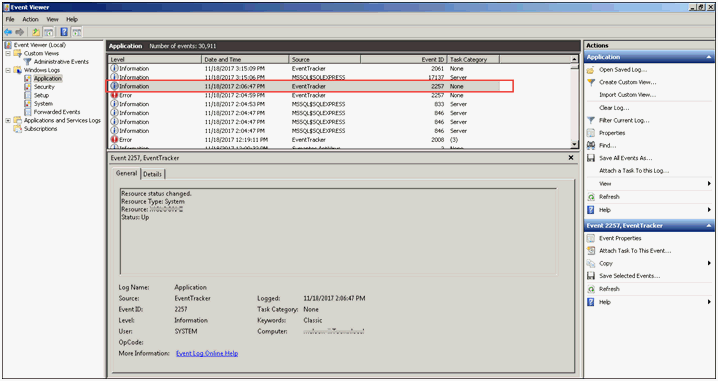Click the Administrative Events filter icon

[28, 61]
